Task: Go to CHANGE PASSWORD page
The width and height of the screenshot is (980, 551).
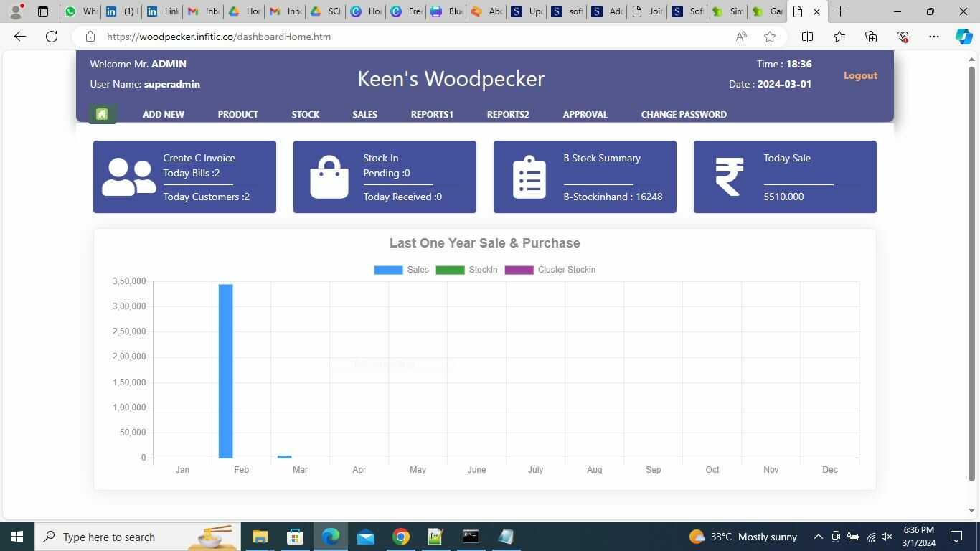Action: pos(684,114)
